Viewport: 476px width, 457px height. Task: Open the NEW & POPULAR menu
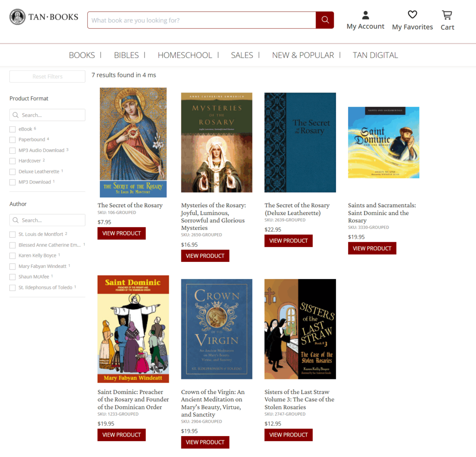303,55
